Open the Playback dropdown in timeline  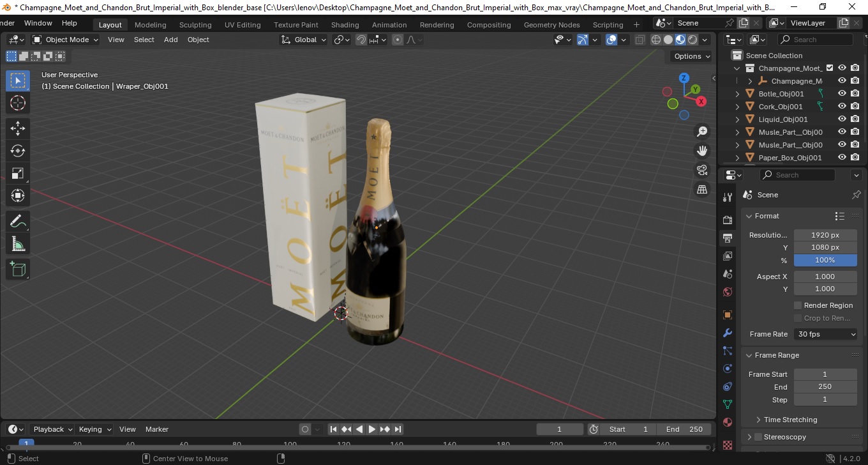[x=52, y=429]
